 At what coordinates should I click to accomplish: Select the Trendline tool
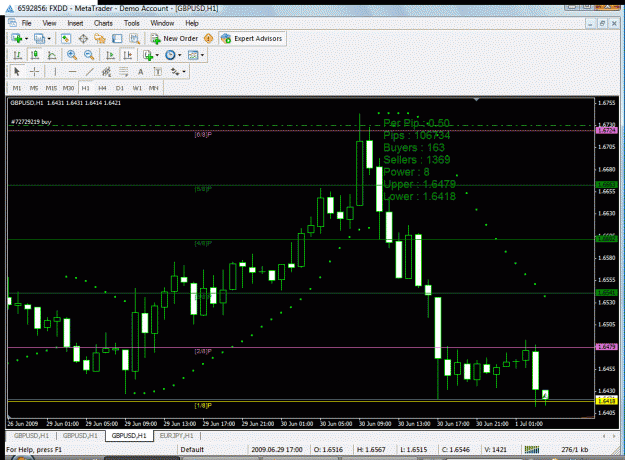point(89,72)
